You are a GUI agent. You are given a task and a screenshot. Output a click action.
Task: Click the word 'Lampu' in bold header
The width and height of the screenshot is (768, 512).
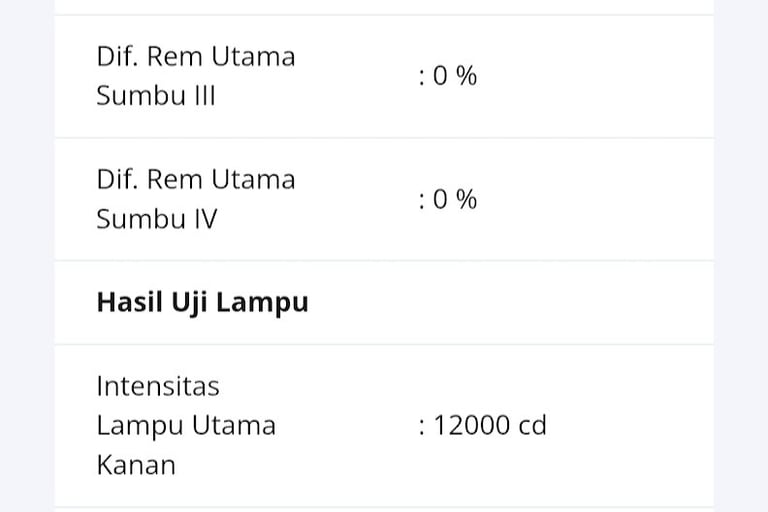coord(262,303)
